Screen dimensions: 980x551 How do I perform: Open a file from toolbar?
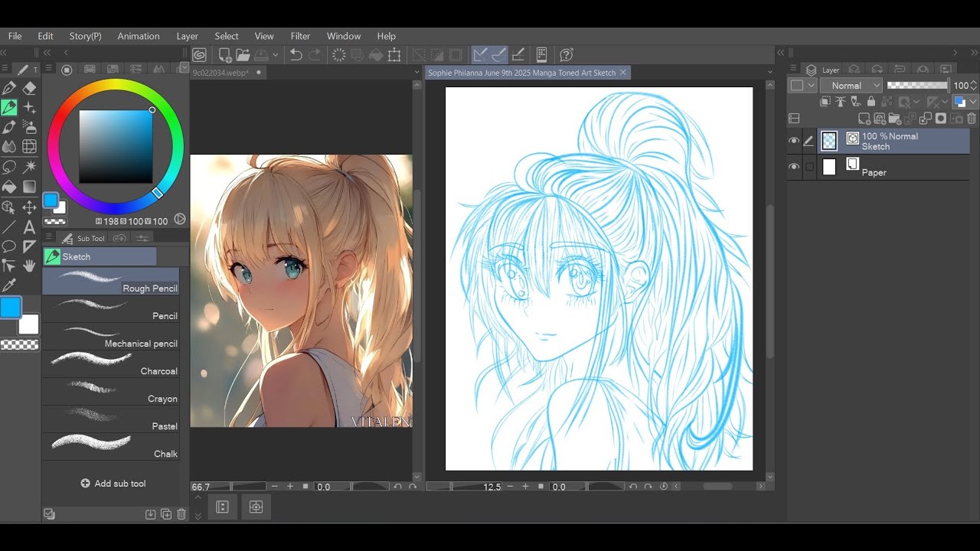point(243,54)
